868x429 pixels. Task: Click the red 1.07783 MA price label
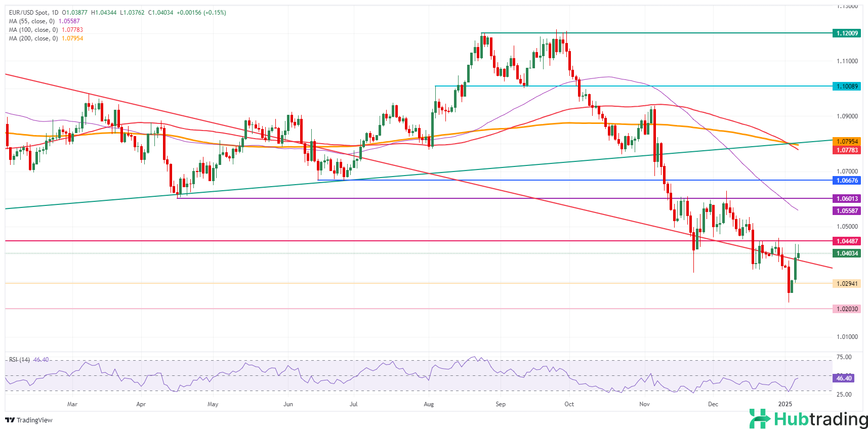tap(846, 150)
